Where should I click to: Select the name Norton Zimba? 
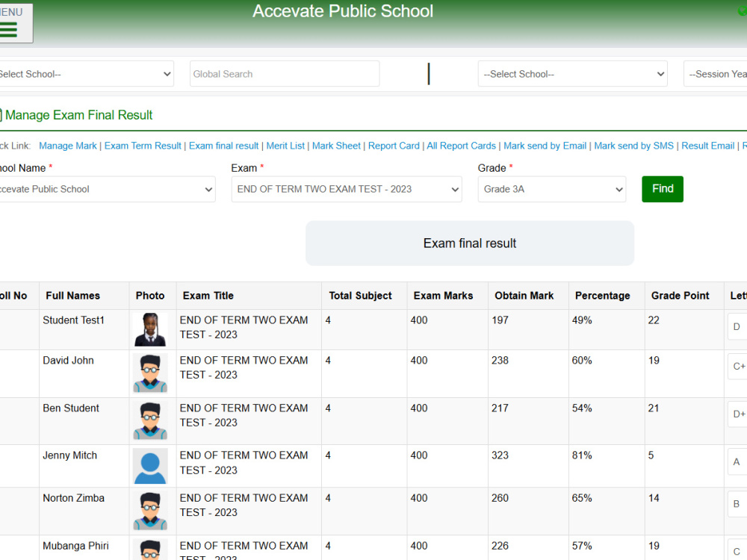tap(73, 498)
